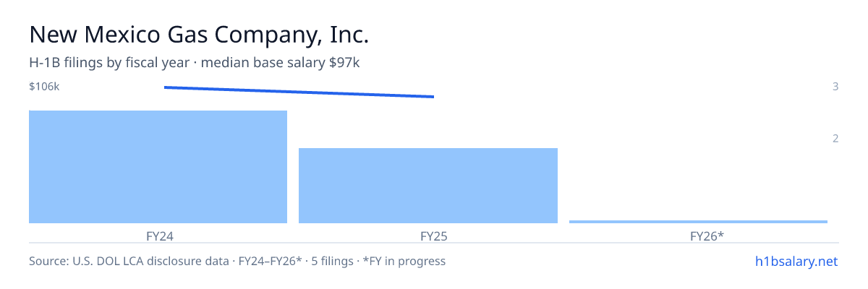Click the FY25 filings bar
The width and height of the screenshot is (868, 289).
tap(428, 186)
